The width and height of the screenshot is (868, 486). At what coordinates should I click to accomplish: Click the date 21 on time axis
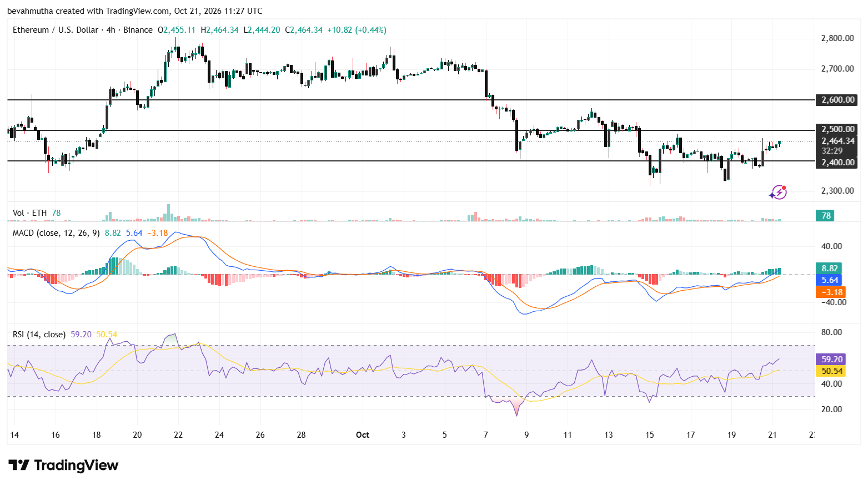[x=772, y=435]
